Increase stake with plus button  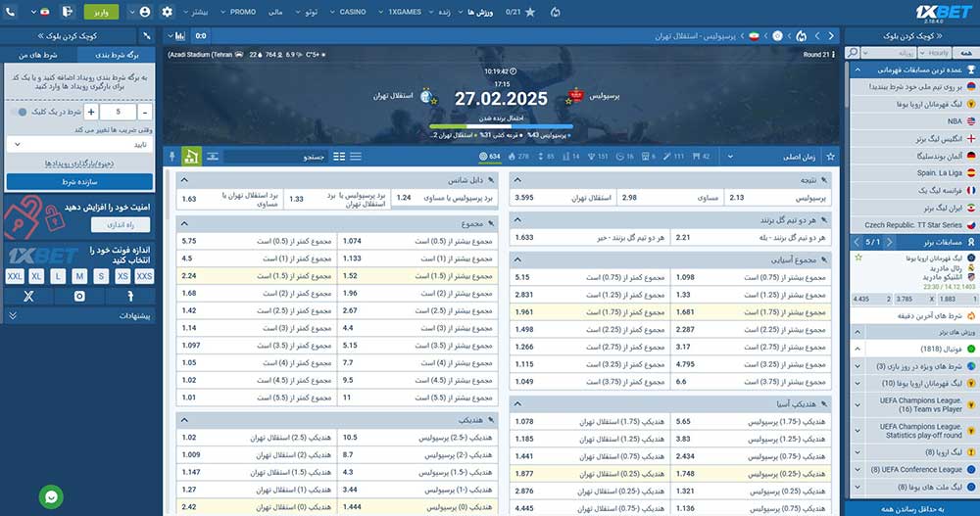[x=91, y=112]
